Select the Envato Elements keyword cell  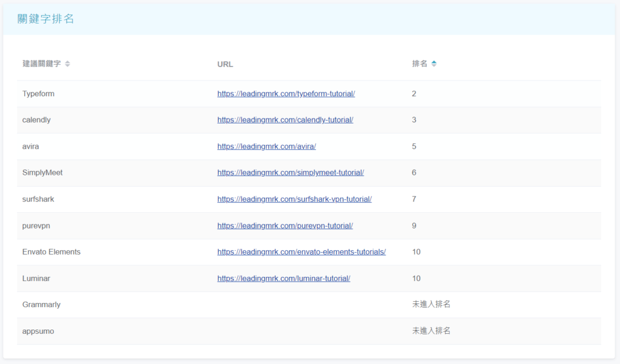pyautogui.click(x=51, y=252)
